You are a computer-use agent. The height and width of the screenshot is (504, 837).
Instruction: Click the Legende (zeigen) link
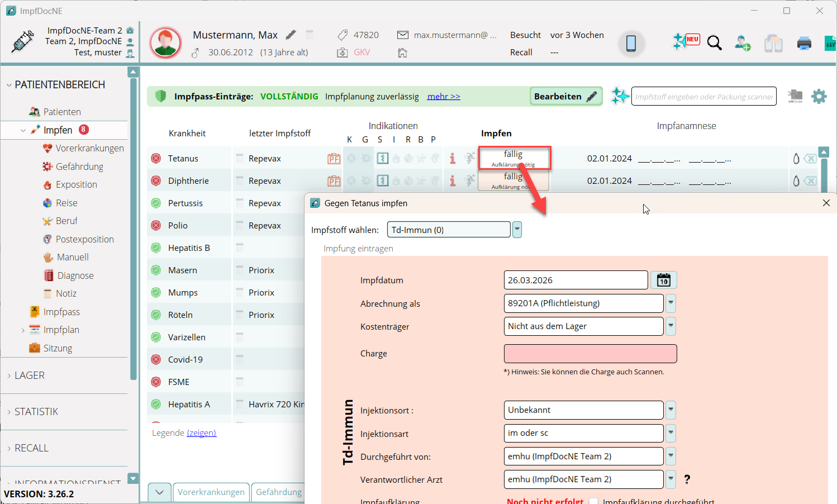point(201,433)
